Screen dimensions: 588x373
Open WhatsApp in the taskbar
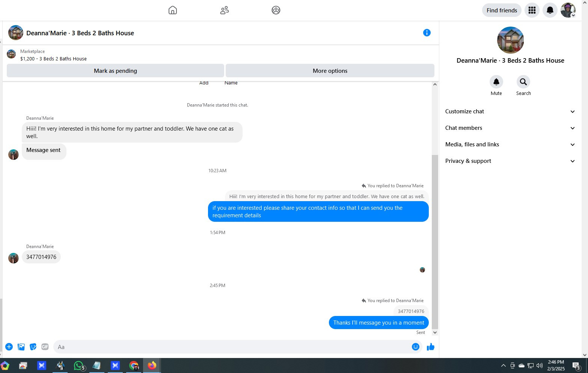pos(79,365)
